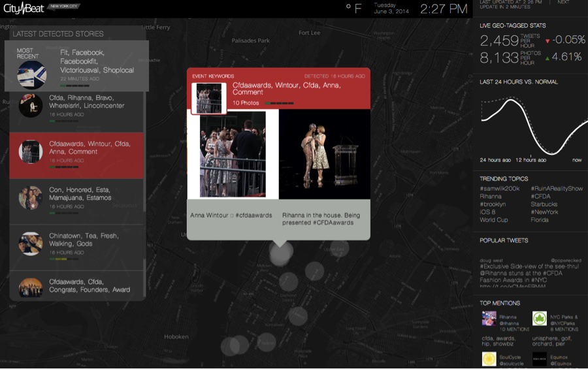Select trending topic #RuinARealityShow
Viewport: 588px width, 369px height.
click(557, 189)
